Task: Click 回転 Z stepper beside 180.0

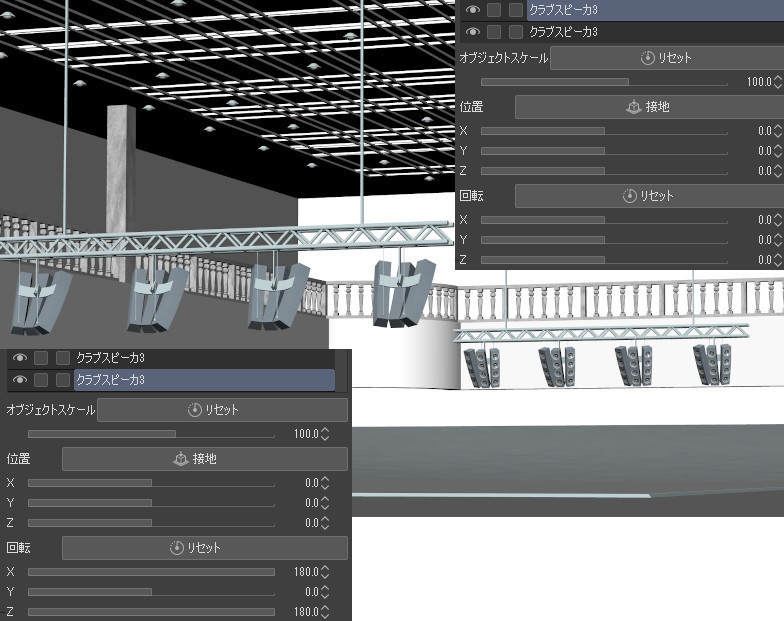Action: click(325, 612)
